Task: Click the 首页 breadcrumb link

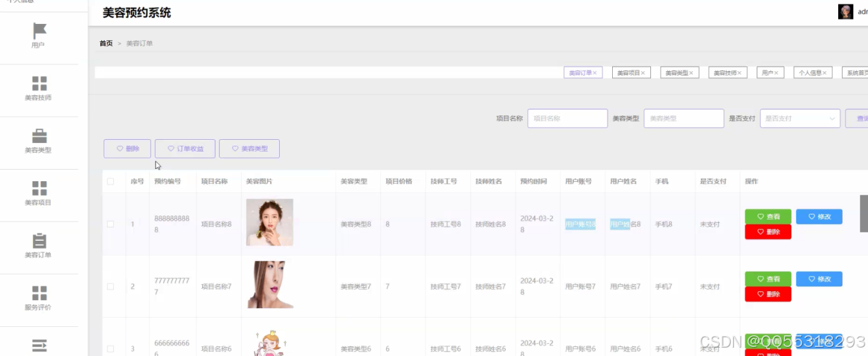Action: point(106,43)
